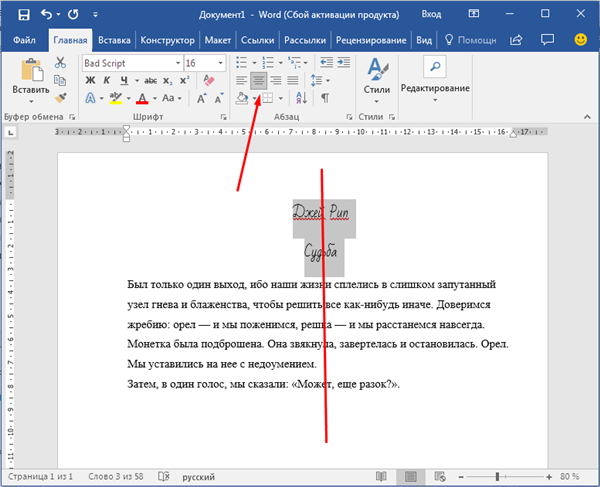Screen dimensions: 600x487
Task: Open Абзац dialog launcher
Action: point(349,117)
